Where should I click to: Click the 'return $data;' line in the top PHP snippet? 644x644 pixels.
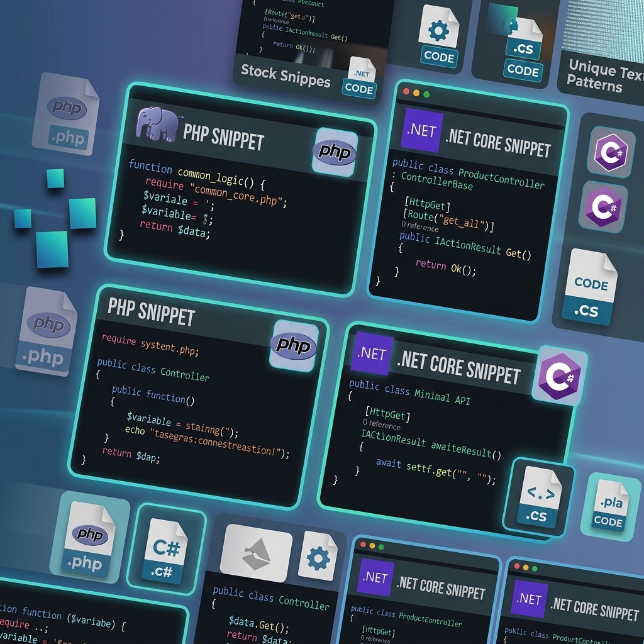pyautogui.click(x=175, y=230)
